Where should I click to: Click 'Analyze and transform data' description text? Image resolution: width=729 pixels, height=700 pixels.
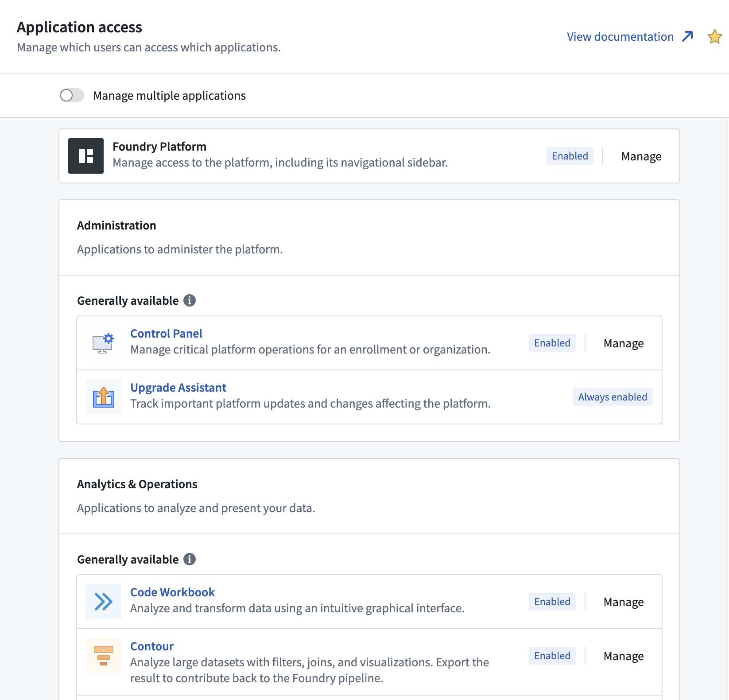tap(297, 608)
